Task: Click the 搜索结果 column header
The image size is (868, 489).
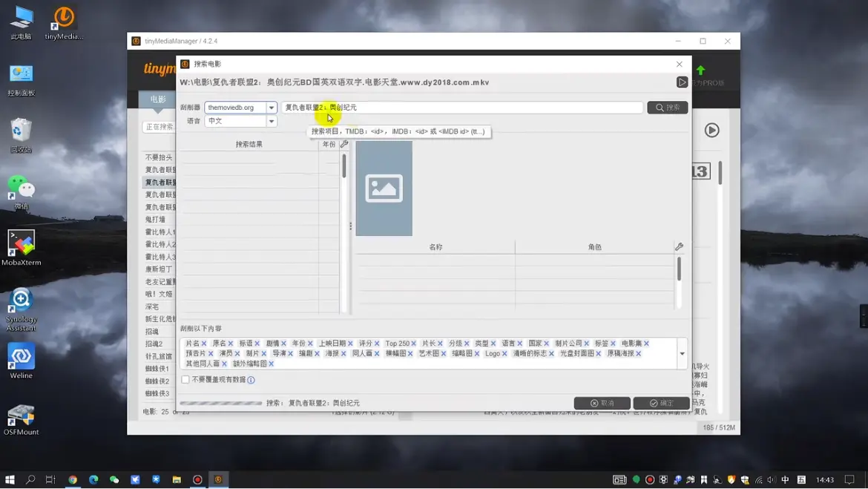Action: click(249, 144)
